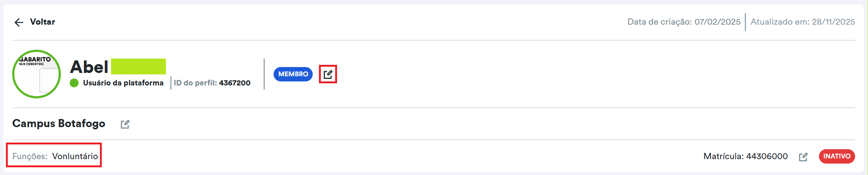Click the Campus Botafogo heading
This screenshot has height=175, width=868.
click(59, 123)
